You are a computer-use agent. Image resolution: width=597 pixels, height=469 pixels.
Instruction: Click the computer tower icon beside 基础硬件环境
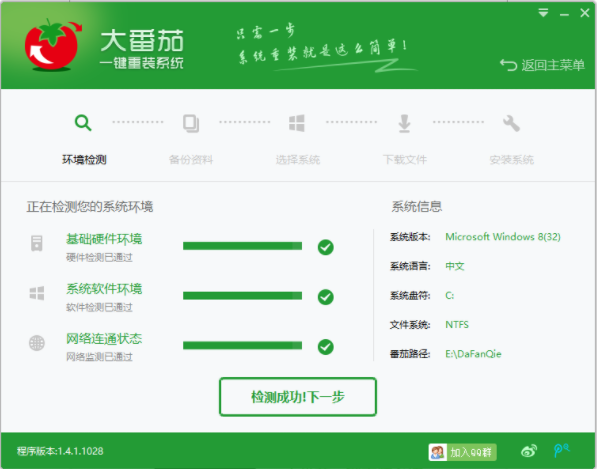click(x=37, y=243)
